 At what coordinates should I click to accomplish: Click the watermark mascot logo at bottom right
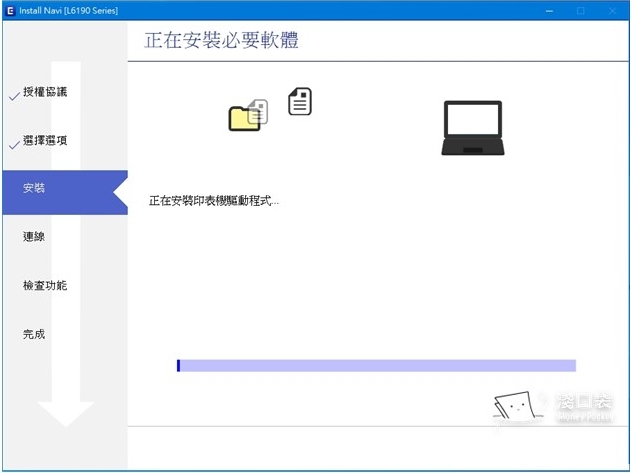click(514, 406)
